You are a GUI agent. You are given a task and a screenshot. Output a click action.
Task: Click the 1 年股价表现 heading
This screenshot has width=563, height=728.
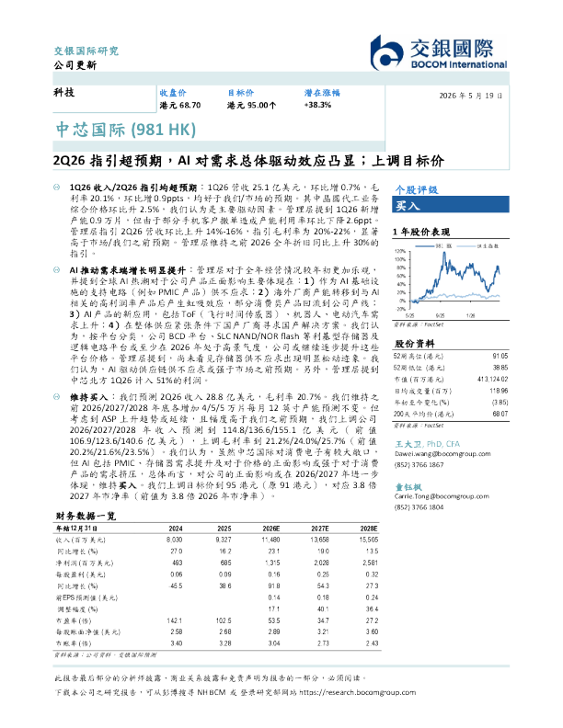(x=420, y=232)
